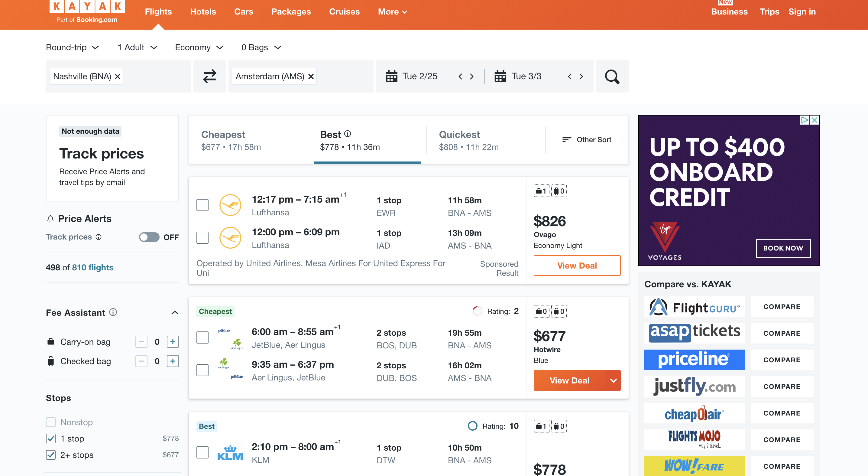Open Other Sort options
Screen dimensions: 868x476
pyautogui.click(x=587, y=139)
